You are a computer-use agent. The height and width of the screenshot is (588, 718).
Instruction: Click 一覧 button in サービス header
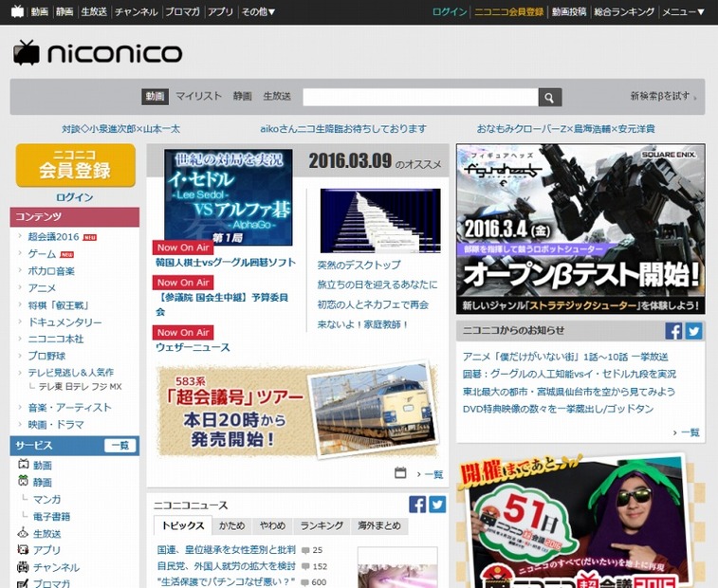pos(120,445)
